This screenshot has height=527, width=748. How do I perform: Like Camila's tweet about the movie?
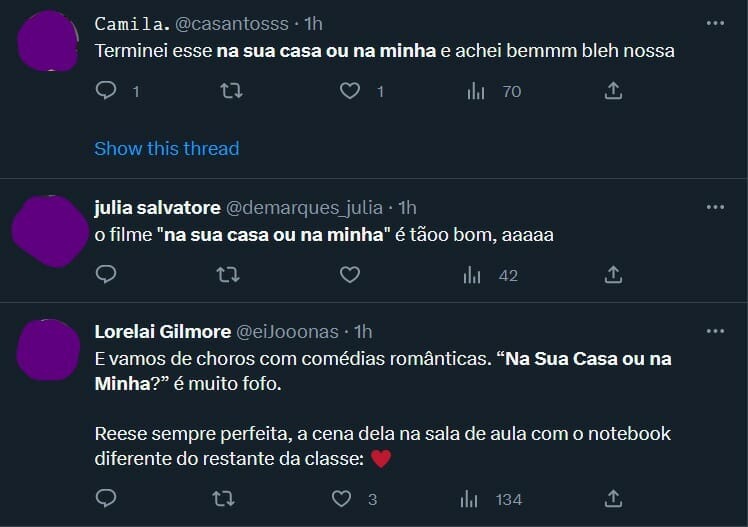click(350, 91)
